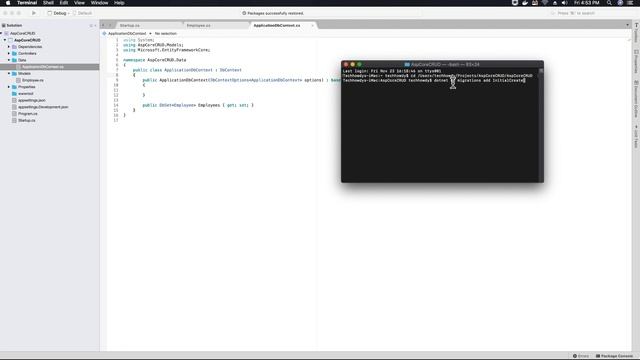Click the menu bar clock showing 4:53 PM
The height and width of the screenshot is (360, 640).
point(587,3)
